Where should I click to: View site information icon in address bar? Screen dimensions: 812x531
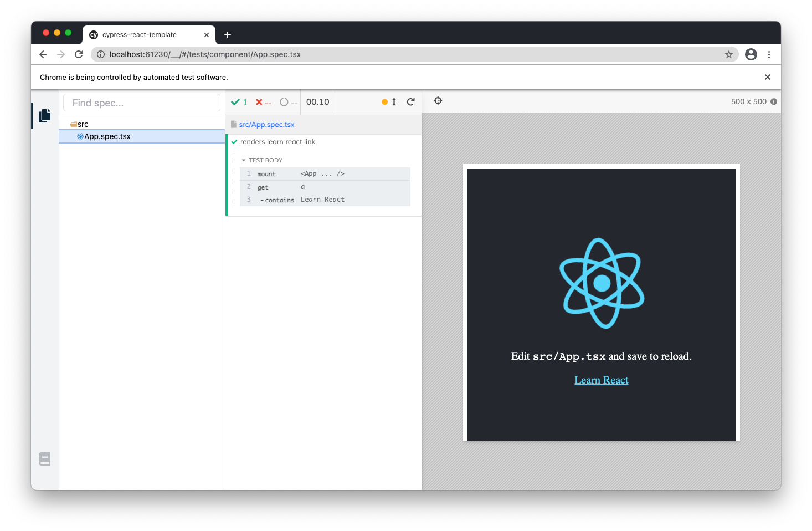(x=101, y=54)
